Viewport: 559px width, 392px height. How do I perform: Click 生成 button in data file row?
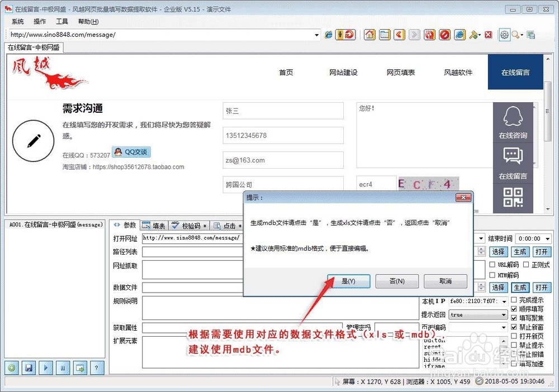pyautogui.click(x=520, y=288)
